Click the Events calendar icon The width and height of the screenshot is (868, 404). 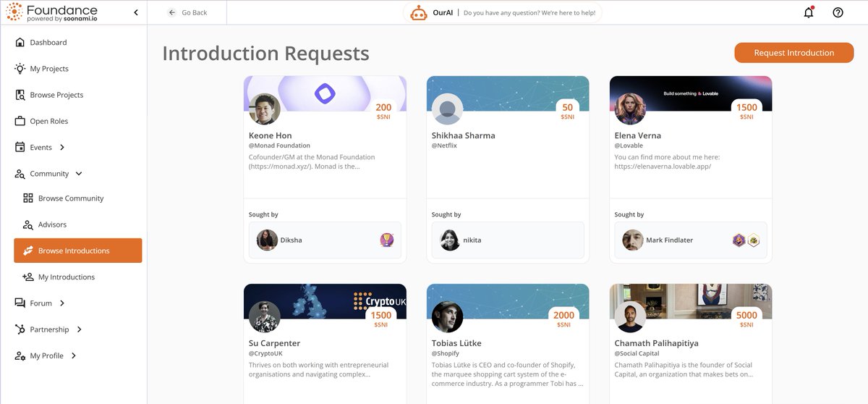tap(20, 147)
